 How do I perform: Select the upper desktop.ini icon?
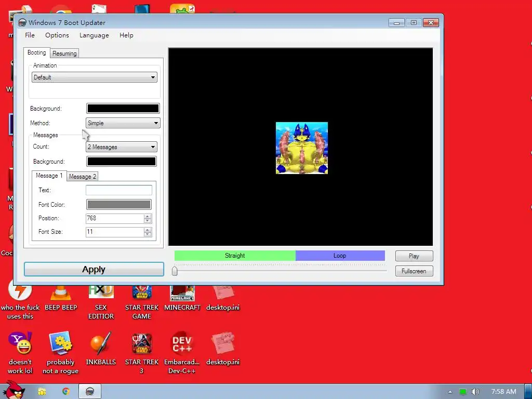[223, 299]
